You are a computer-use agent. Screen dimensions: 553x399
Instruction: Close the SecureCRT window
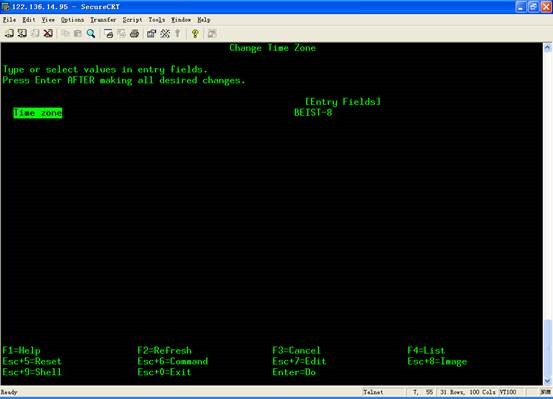point(546,7)
